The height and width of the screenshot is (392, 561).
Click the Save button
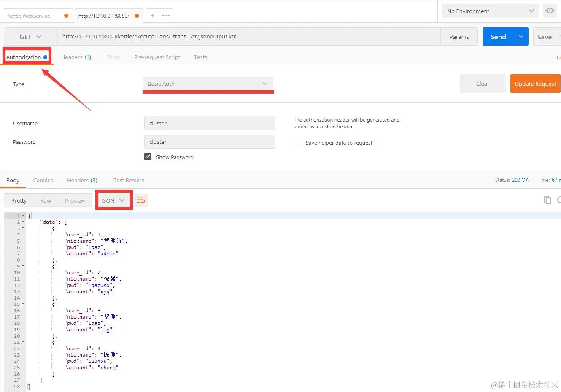tap(545, 37)
